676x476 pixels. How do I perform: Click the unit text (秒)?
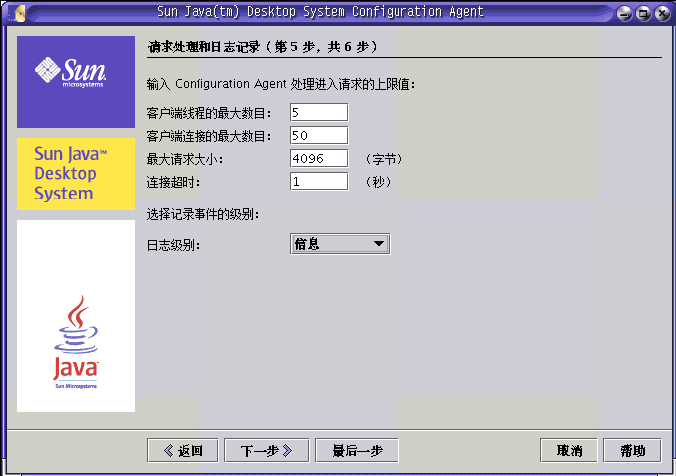pyautogui.click(x=378, y=182)
